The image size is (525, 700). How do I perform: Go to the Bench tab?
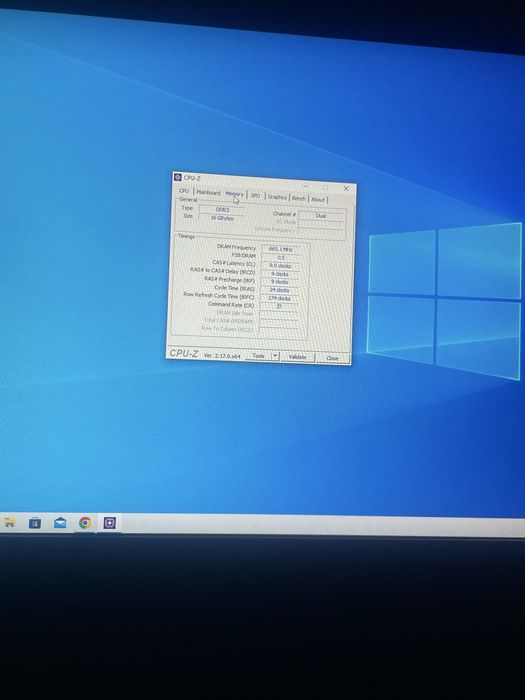(x=299, y=198)
